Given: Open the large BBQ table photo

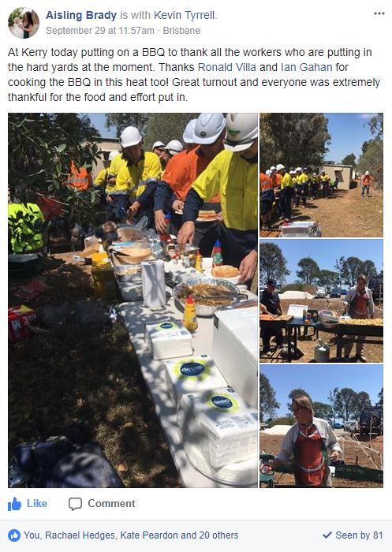Looking at the screenshot, I should [133, 300].
